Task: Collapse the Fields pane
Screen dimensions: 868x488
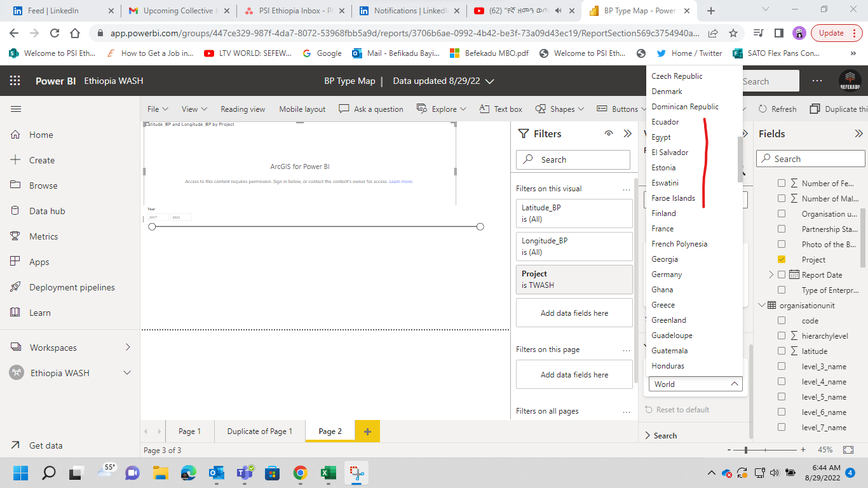Action: [859, 133]
